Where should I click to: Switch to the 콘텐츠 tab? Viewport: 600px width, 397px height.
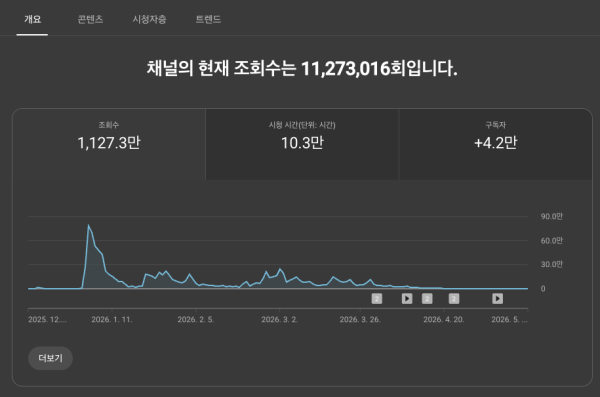(90, 19)
